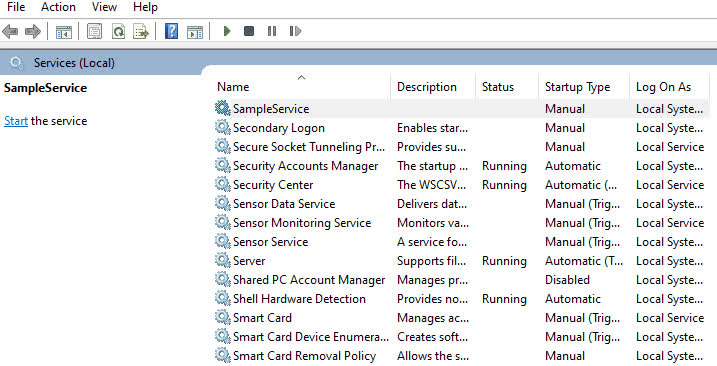Sort by the Log On As column header
This screenshot has width=717, height=366.
pyautogui.click(x=663, y=87)
